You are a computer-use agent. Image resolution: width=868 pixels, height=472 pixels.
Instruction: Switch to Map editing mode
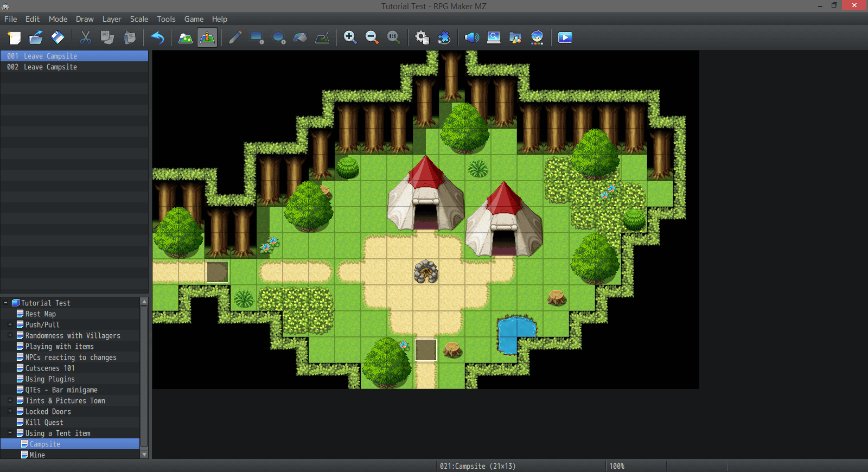(x=186, y=37)
